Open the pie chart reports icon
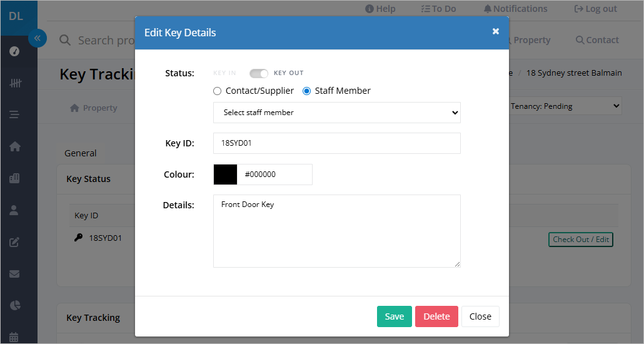 click(15, 305)
